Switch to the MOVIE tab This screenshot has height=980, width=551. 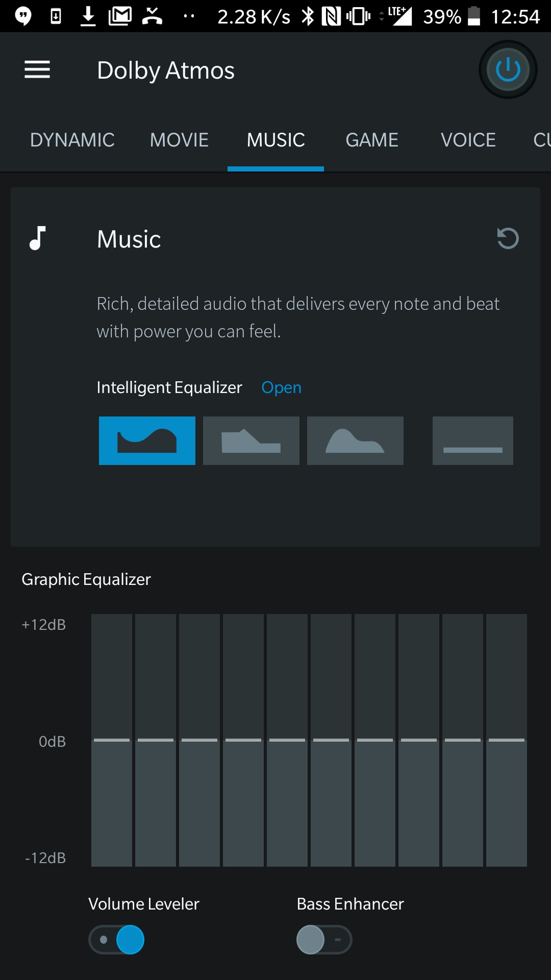coord(179,140)
